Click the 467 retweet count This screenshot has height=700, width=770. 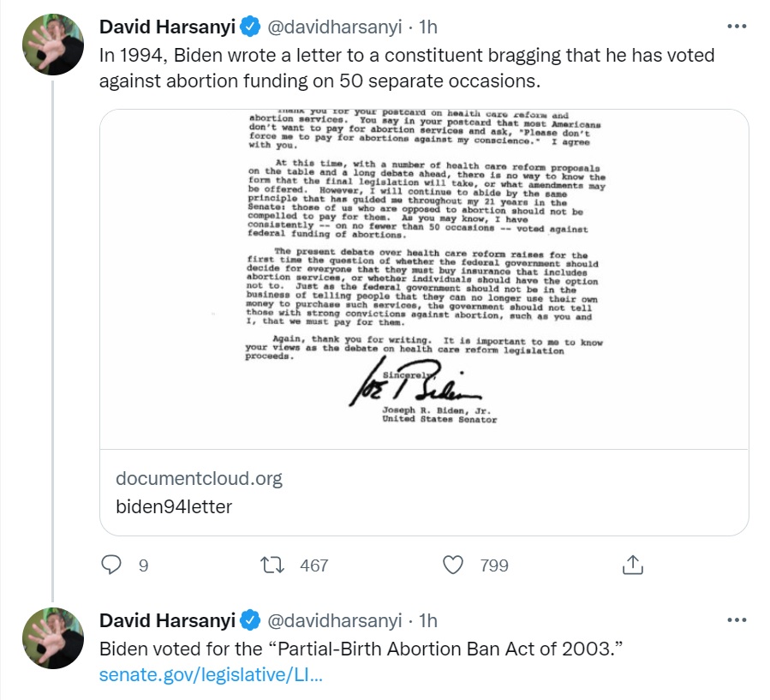click(314, 565)
